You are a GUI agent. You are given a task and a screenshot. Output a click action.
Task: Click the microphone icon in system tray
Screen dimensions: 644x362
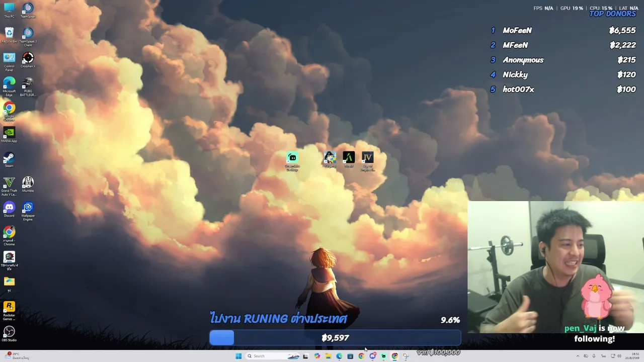pos(594,356)
